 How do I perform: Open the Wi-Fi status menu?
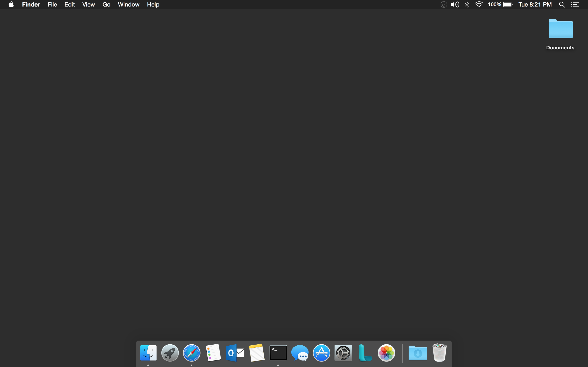click(479, 4)
